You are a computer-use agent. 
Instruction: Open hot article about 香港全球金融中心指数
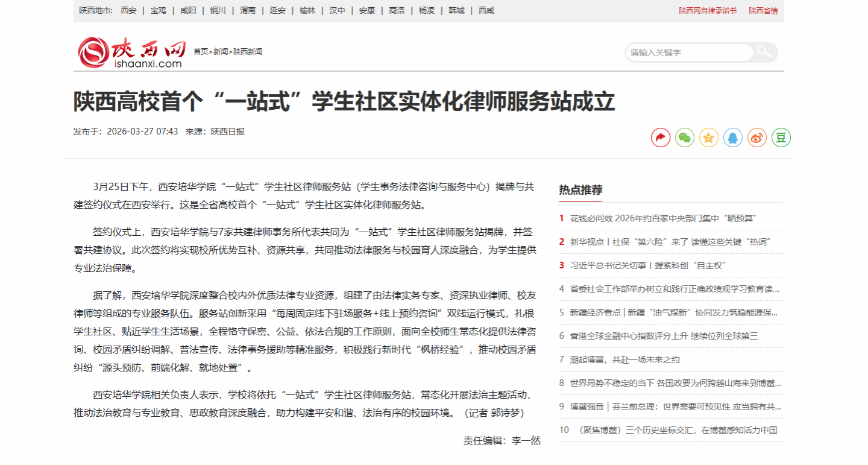tap(664, 336)
